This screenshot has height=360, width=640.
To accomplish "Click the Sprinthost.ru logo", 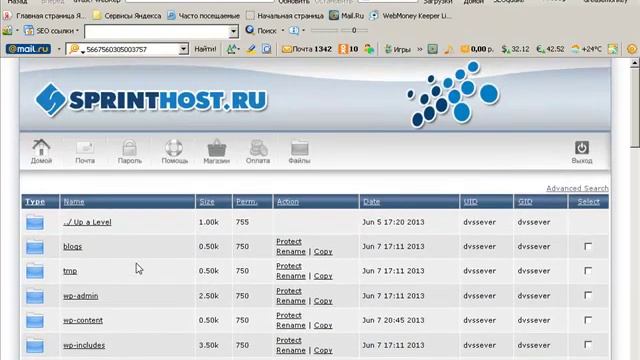I will coord(151,100).
